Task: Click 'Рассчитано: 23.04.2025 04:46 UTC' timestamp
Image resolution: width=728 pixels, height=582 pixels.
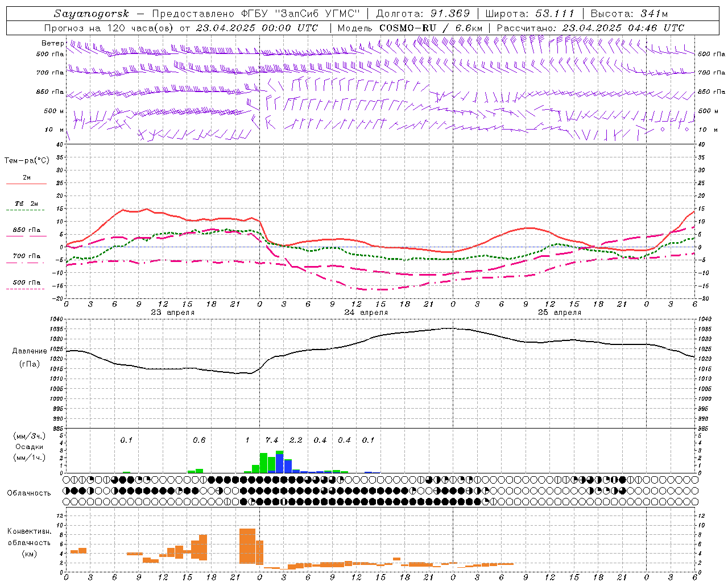Action: point(590,28)
